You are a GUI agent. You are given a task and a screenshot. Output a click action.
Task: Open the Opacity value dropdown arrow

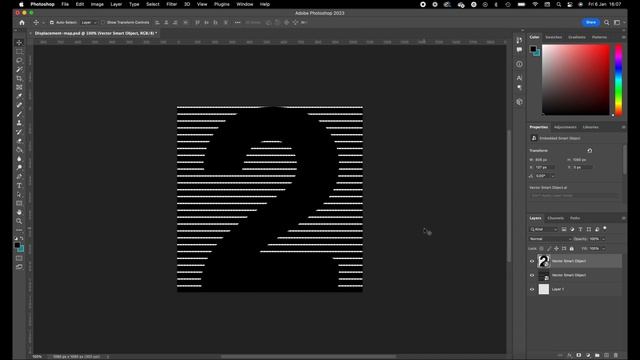pos(603,239)
